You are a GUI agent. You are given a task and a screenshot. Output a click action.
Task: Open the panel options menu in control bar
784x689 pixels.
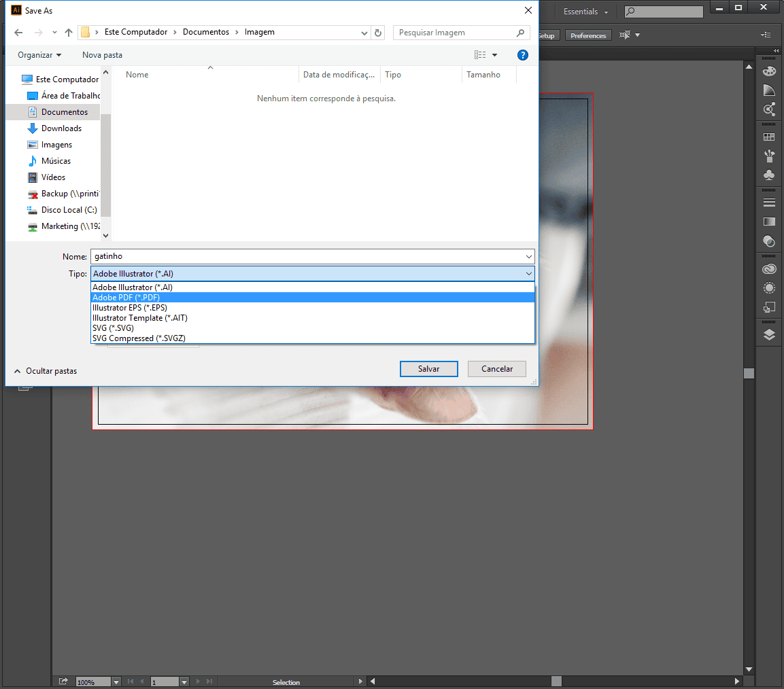[766, 35]
